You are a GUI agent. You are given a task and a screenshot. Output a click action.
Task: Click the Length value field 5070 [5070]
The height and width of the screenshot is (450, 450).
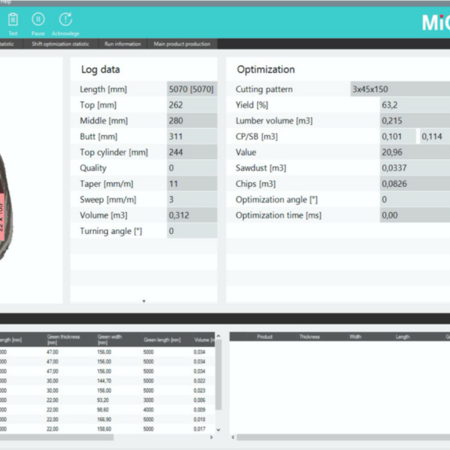[x=192, y=89]
